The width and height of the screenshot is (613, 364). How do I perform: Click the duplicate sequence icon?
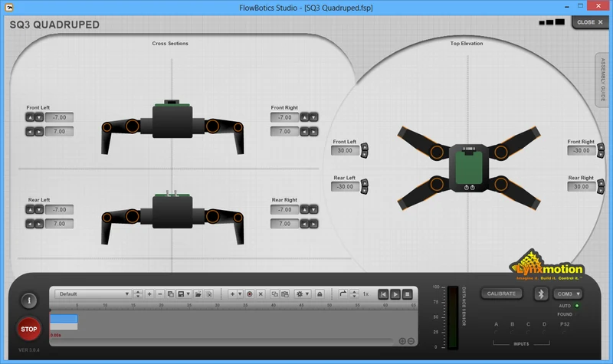[170, 294]
